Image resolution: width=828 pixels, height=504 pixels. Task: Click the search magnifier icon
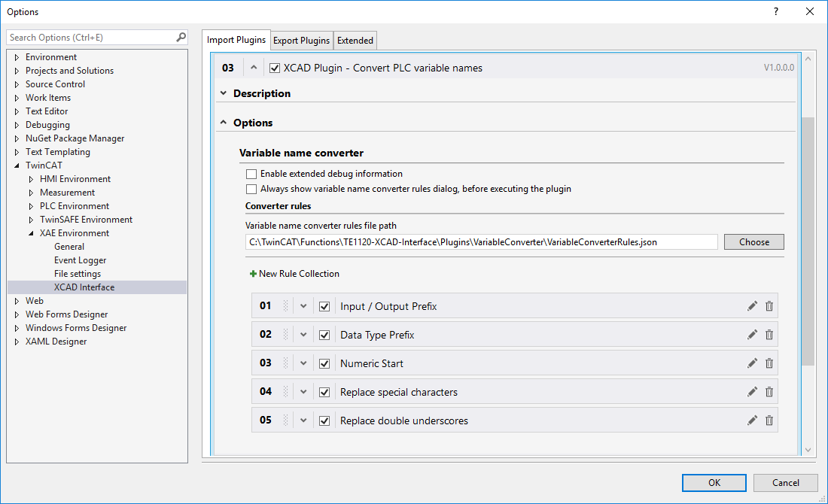(181, 37)
